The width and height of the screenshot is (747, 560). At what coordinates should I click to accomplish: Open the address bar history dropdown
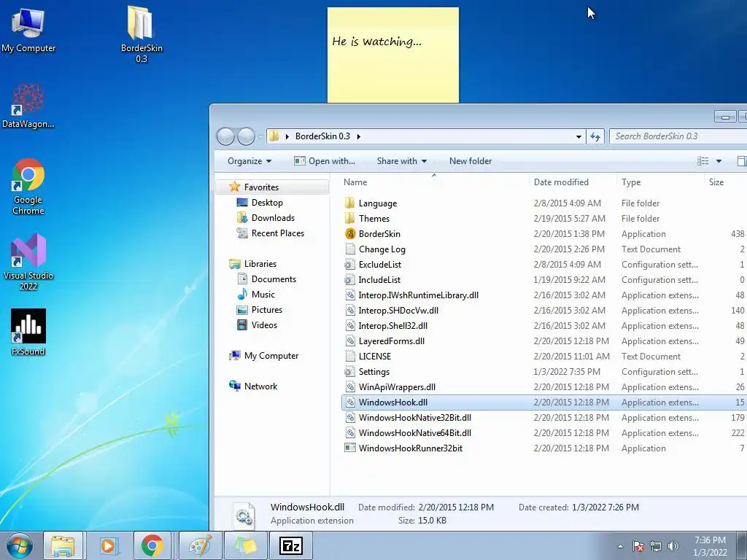tap(578, 136)
